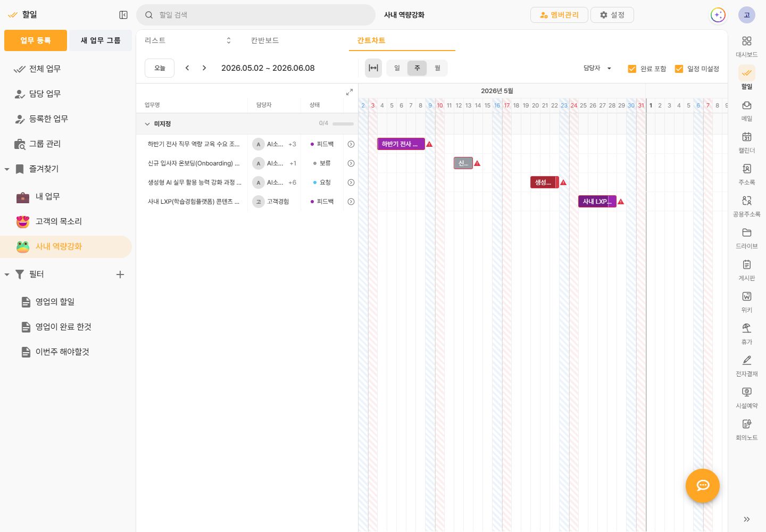
Task: Open 대시보드 in the right app rail
Action: click(x=747, y=46)
